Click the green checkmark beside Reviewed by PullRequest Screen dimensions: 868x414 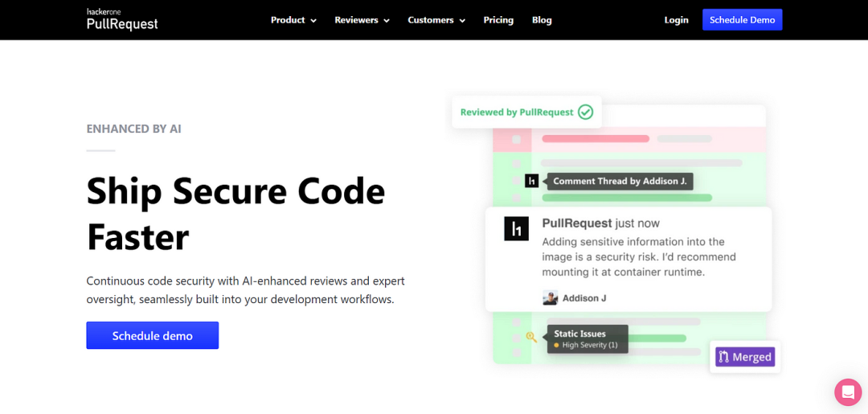click(585, 113)
